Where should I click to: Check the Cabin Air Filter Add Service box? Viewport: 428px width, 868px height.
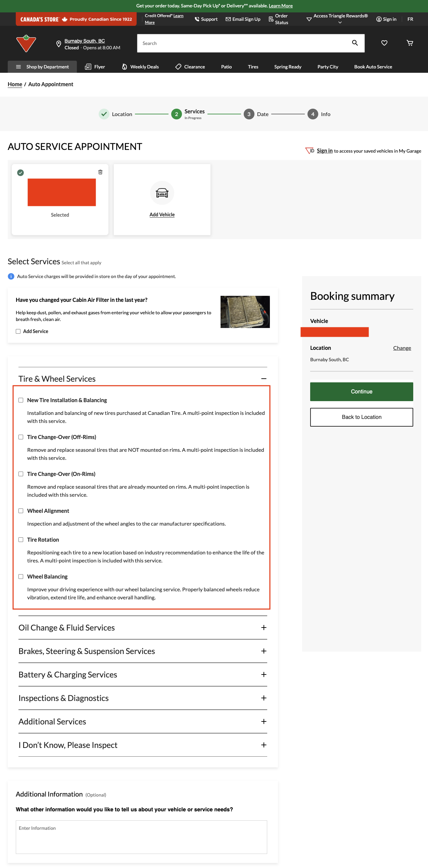tap(18, 331)
